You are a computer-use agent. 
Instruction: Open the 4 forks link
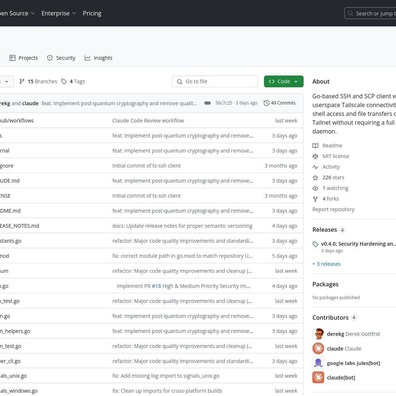tap(330, 199)
